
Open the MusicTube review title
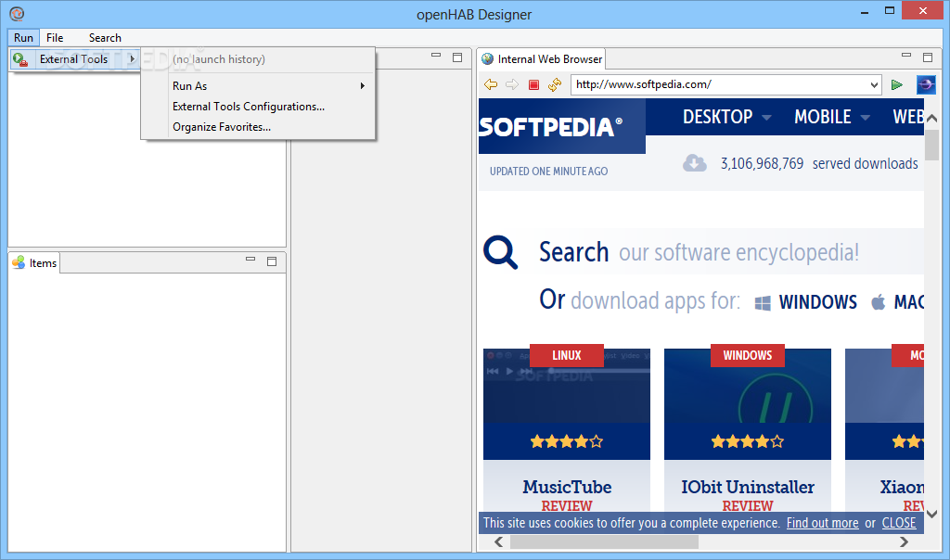567,487
